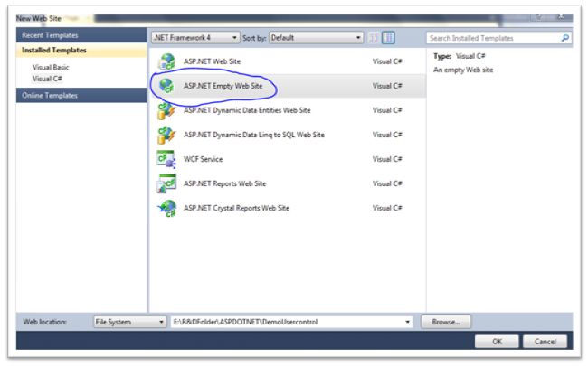Click the Browse... button
Screen dimensions: 588x366
point(446,322)
